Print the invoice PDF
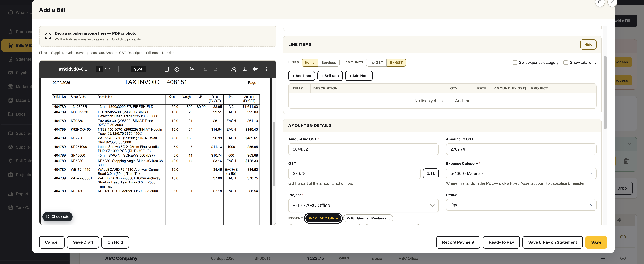Screen dimensions: 644x264 click(x=256, y=69)
